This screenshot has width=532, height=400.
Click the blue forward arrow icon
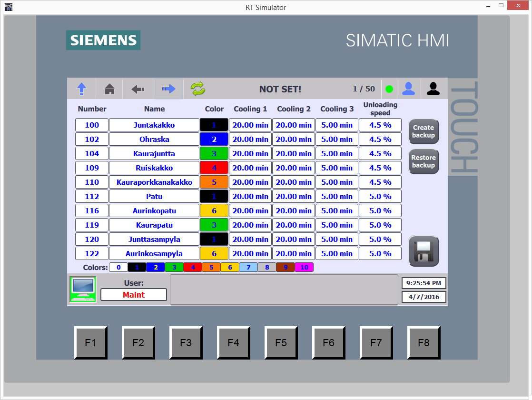pyautogui.click(x=168, y=89)
